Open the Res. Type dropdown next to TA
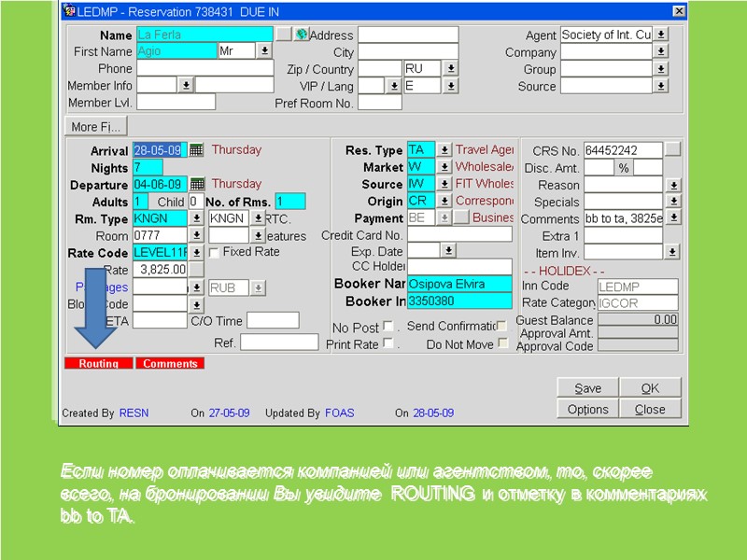Screen dimensions: 747x560 [x=444, y=150]
